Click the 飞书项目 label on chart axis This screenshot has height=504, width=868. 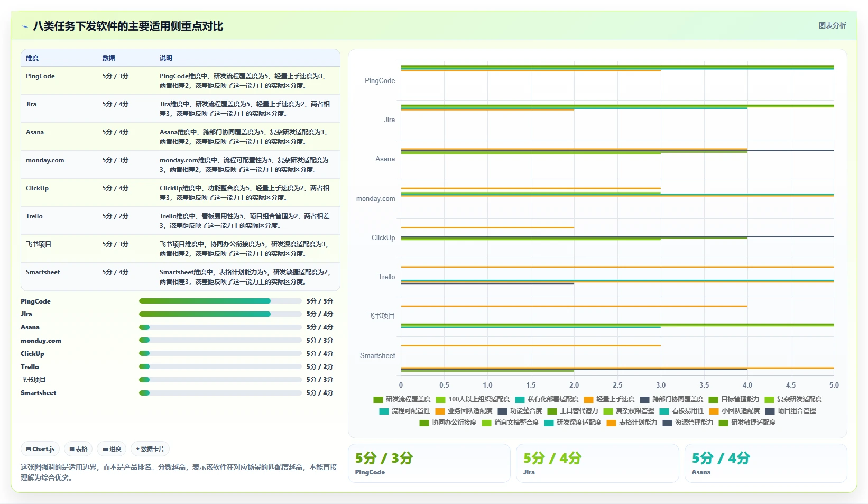pyautogui.click(x=381, y=316)
